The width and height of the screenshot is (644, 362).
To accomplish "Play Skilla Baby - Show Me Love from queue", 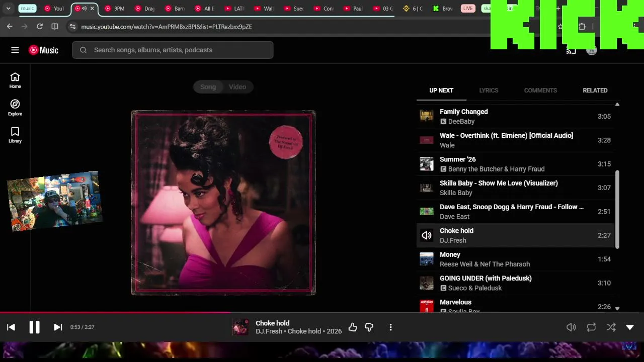I will pos(515,188).
